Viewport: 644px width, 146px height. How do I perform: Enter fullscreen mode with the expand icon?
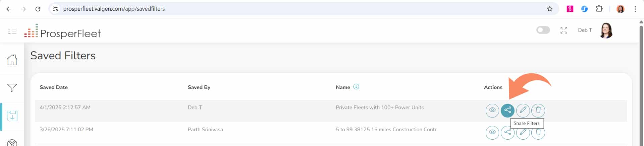564,30
